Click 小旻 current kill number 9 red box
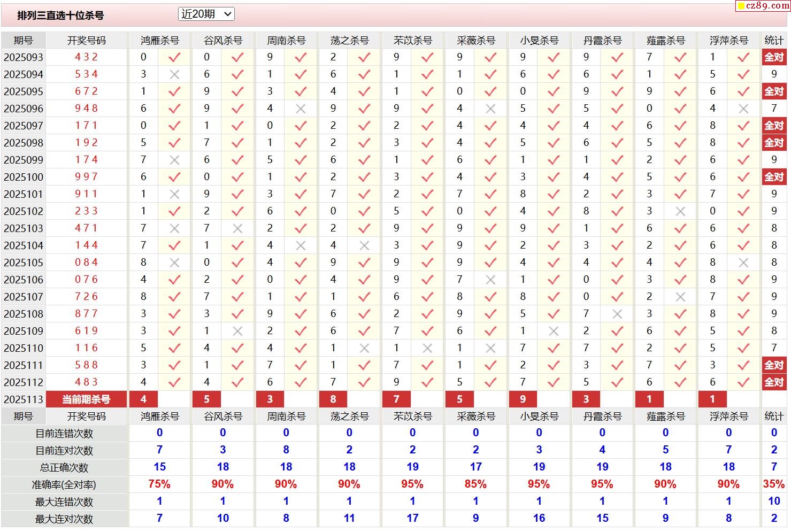 click(x=523, y=399)
